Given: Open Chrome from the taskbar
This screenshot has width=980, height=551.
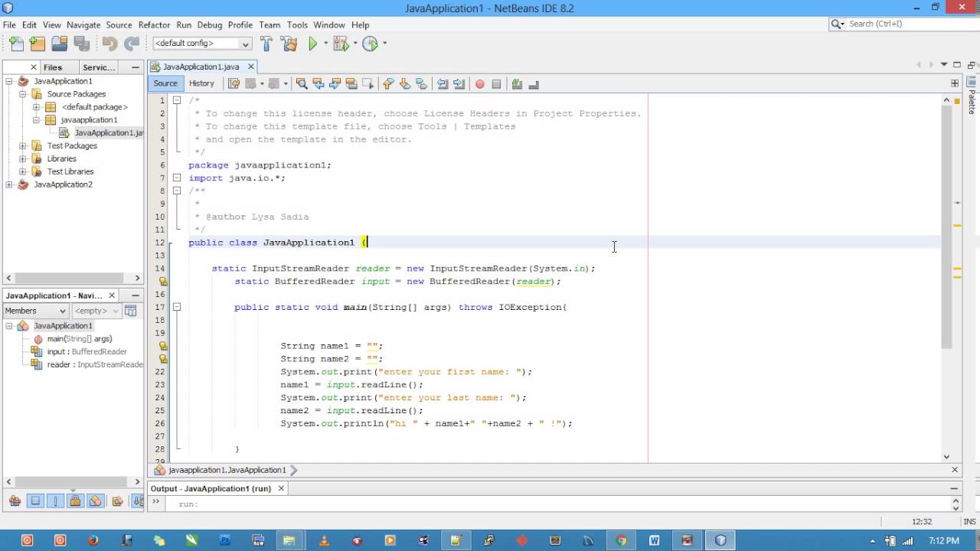Looking at the screenshot, I should click(621, 540).
